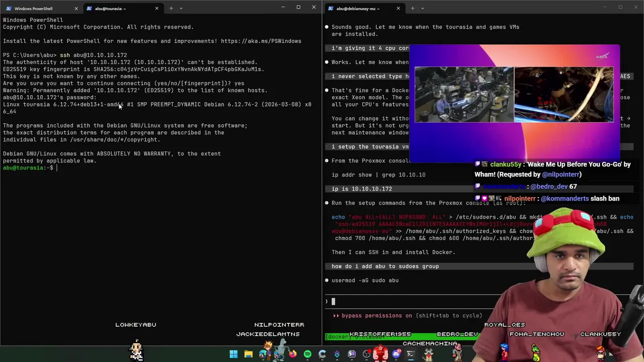Launch Firefox from the taskbar
Screen dimensions: 644x362
tap(292, 354)
